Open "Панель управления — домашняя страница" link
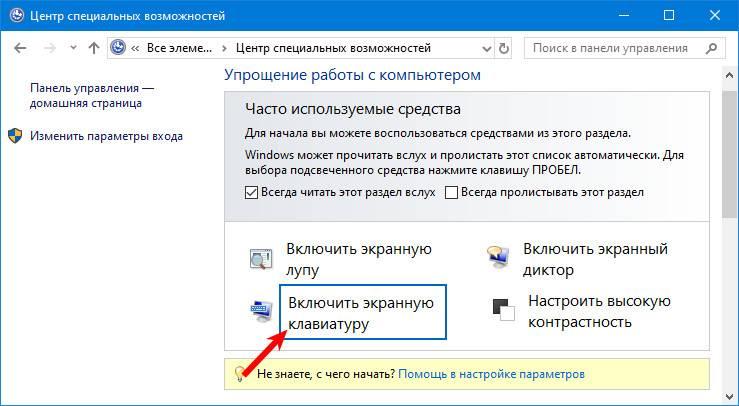This screenshot has width=739, height=406. coord(92,96)
